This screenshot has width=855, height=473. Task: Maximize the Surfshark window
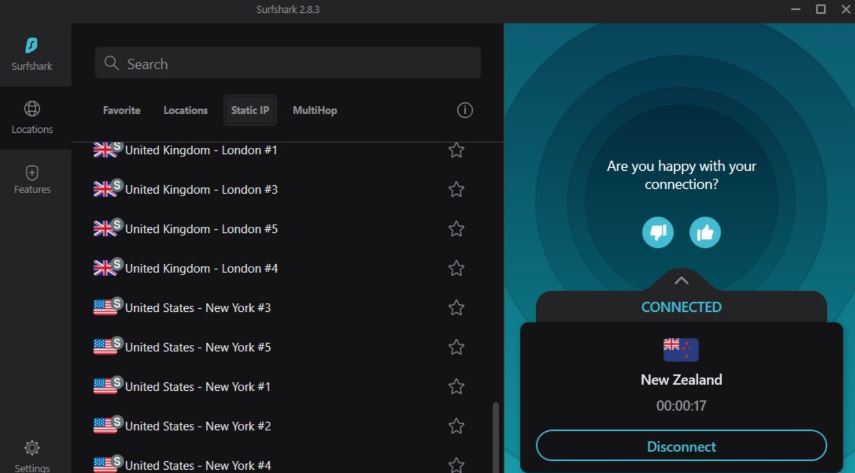[x=821, y=9]
